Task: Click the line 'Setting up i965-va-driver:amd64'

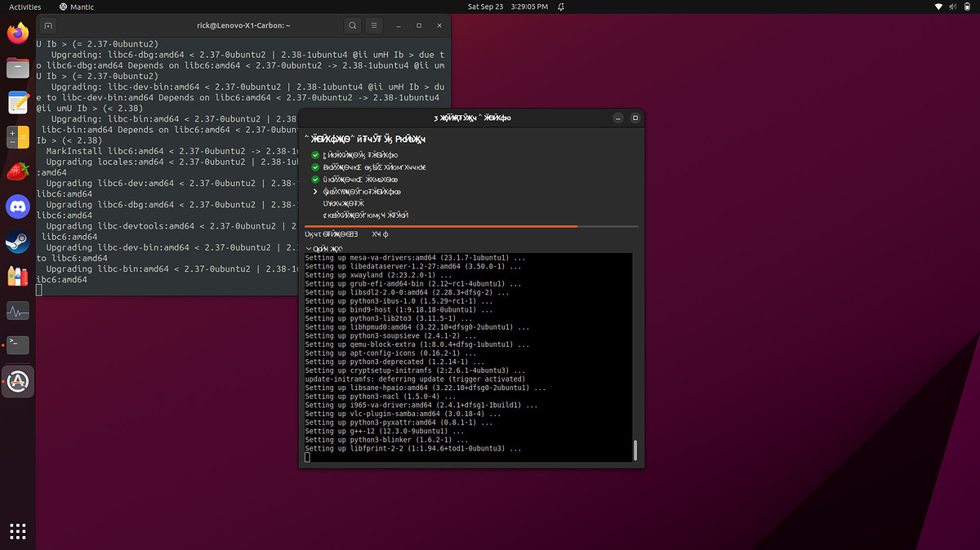Action: 421,405
